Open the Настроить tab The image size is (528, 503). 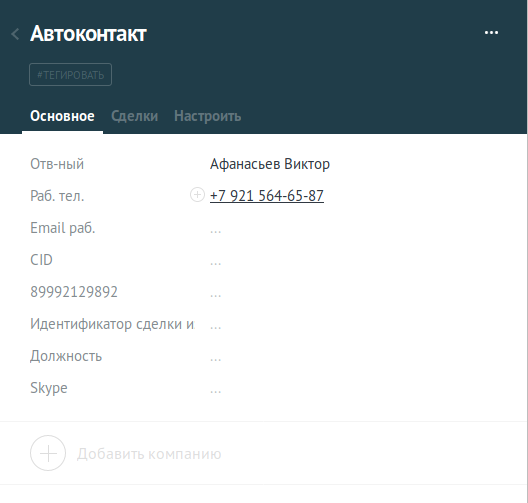pos(207,116)
